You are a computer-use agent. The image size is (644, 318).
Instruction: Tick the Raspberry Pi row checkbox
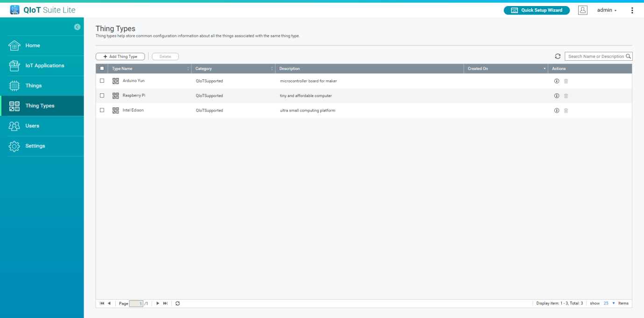click(x=102, y=96)
